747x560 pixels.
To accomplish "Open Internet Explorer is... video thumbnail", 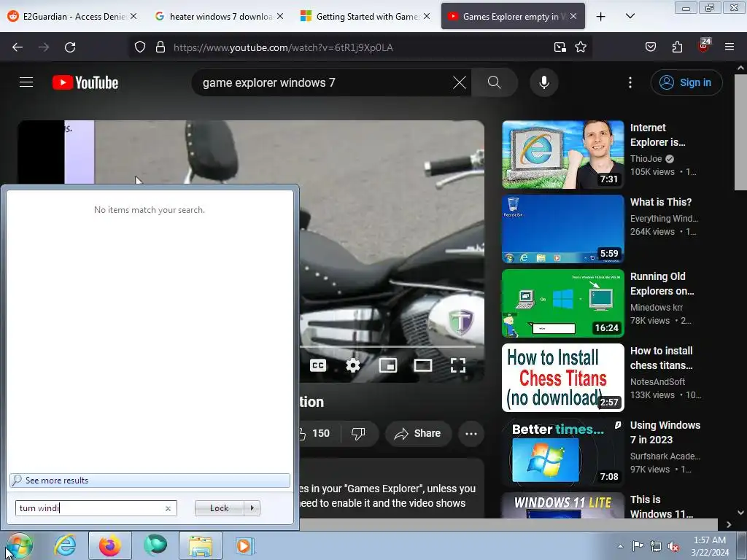I will pos(562,155).
